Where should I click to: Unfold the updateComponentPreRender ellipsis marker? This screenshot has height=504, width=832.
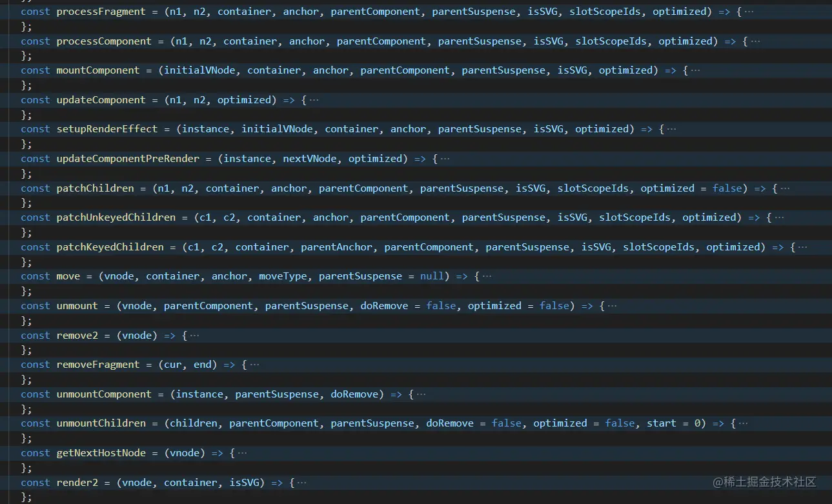point(445,159)
